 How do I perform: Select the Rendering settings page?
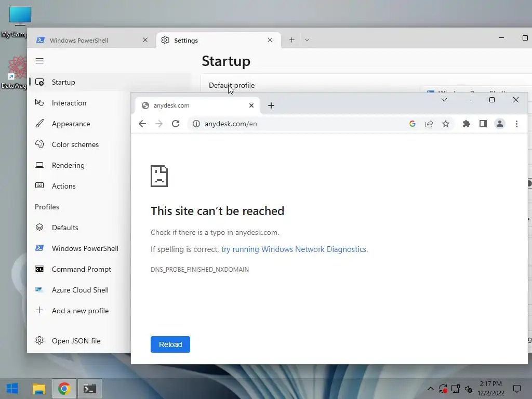pos(80,165)
